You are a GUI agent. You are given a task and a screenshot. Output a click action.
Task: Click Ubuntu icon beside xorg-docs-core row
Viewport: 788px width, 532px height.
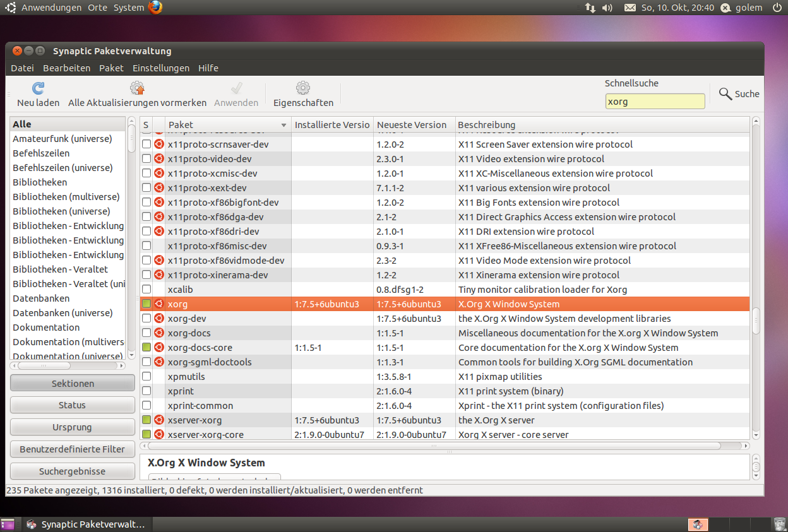coord(159,348)
